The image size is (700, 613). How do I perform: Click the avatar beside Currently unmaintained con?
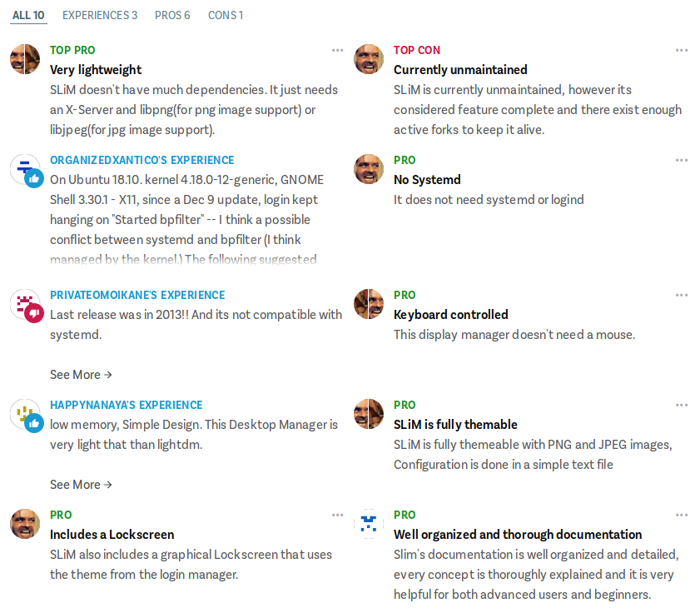point(369,59)
